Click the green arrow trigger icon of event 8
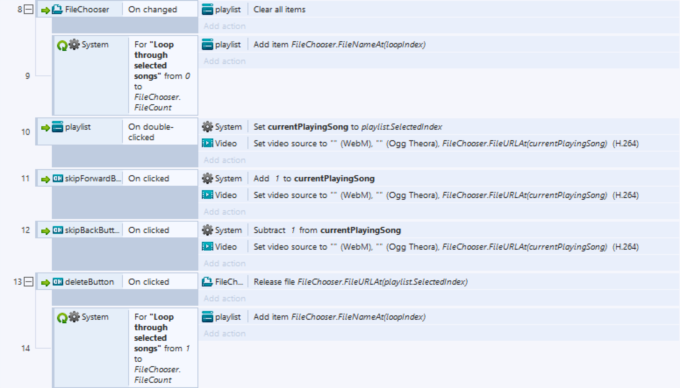Viewport: 680px width, 388px height. (x=45, y=10)
